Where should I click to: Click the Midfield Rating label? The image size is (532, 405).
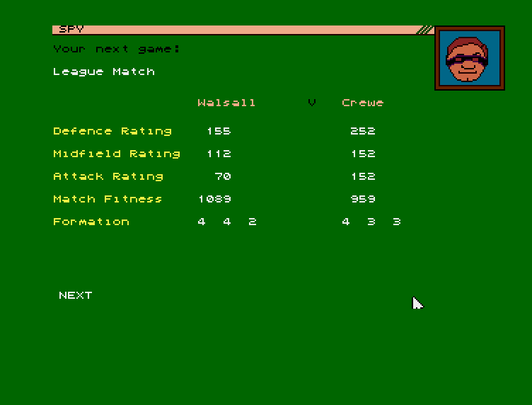click(x=117, y=154)
